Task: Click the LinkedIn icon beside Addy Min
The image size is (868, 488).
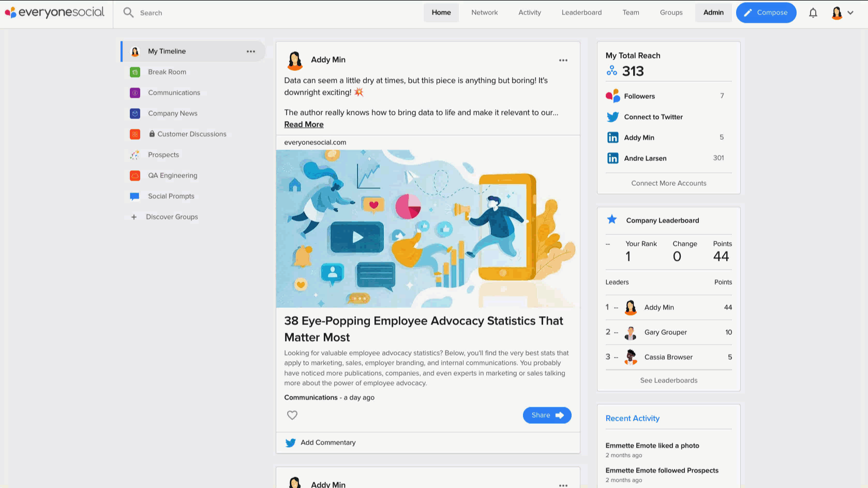Action: (x=613, y=138)
